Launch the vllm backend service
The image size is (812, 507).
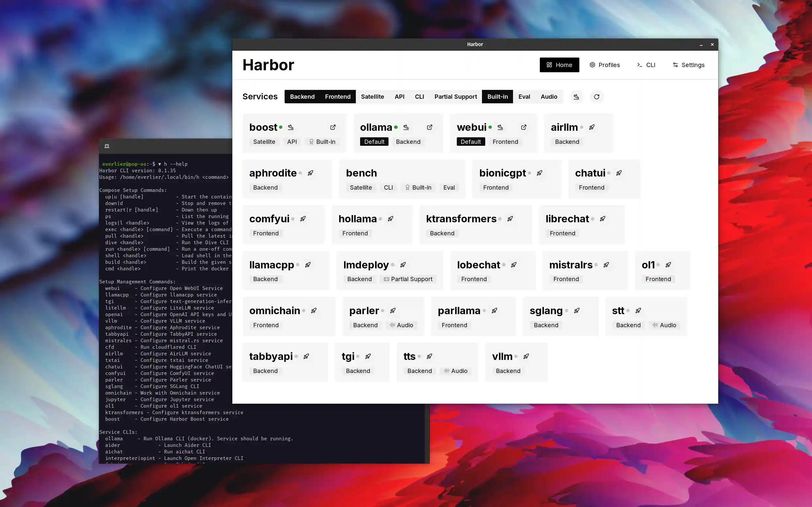(525, 356)
